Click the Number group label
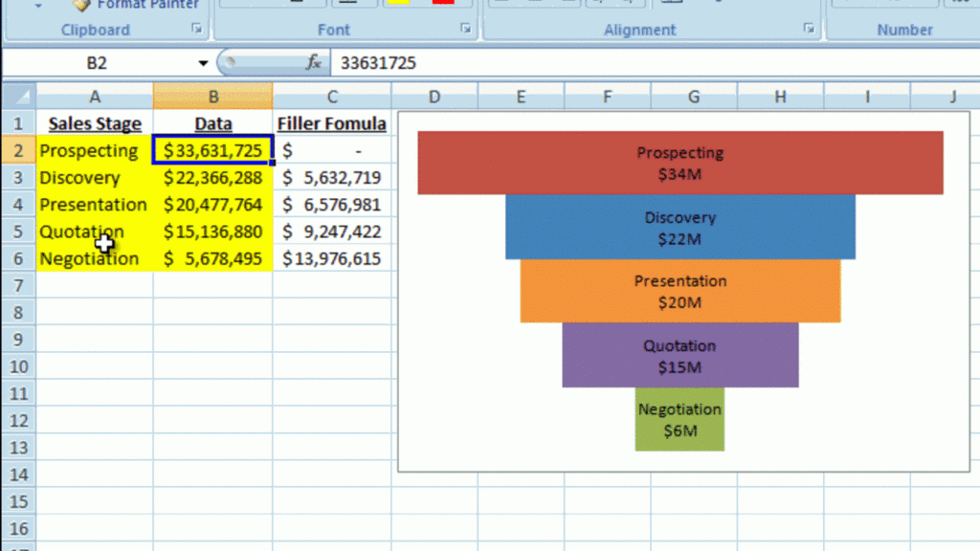This screenshot has width=980, height=551. point(905,29)
